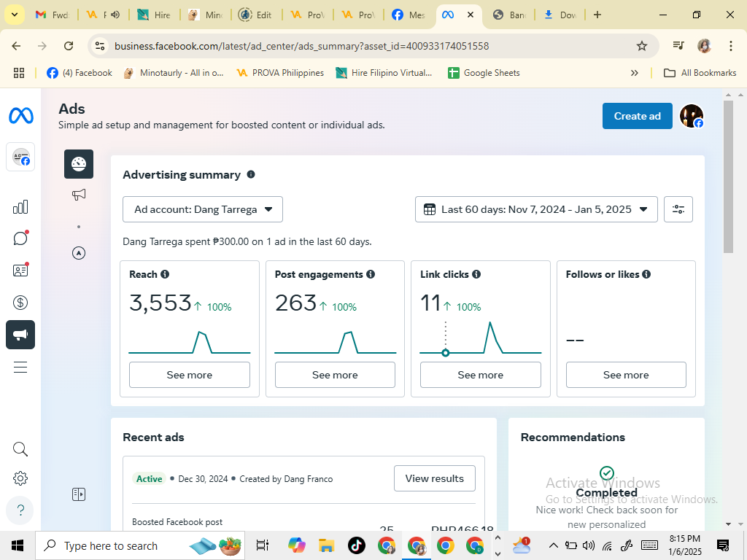
Task: Open Settings gear in left sidebar
Action: (x=20, y=478)
